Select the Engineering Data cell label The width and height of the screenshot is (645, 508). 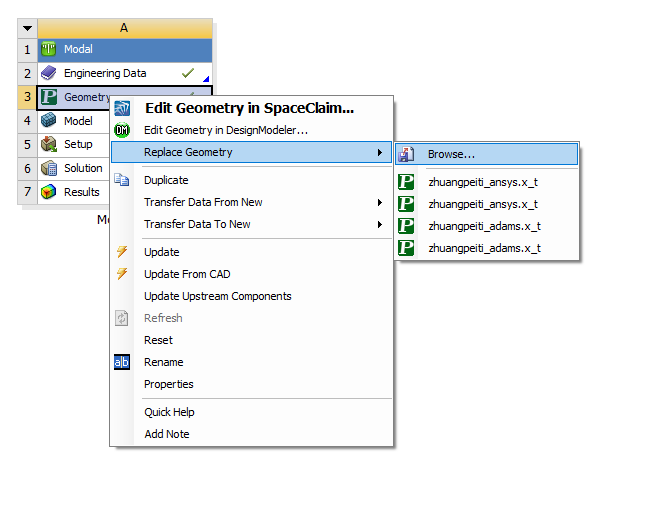(x=105, y=73)
